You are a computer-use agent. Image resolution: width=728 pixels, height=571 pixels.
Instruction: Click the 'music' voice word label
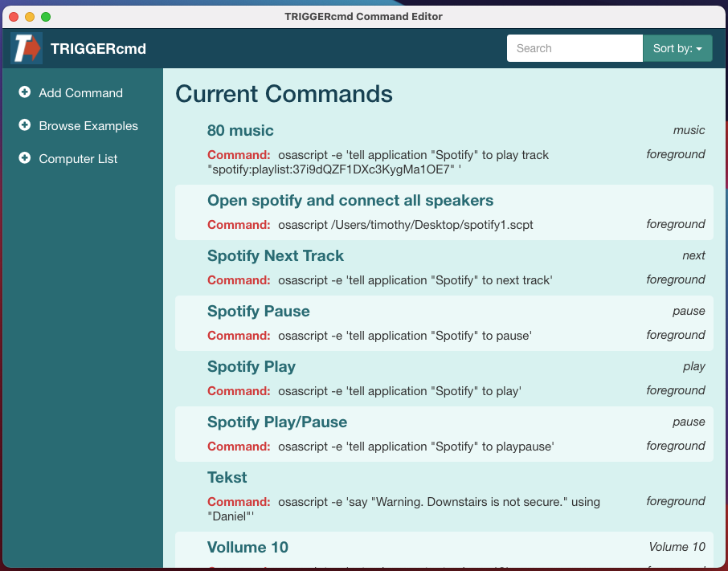click(x=689, y=130)
